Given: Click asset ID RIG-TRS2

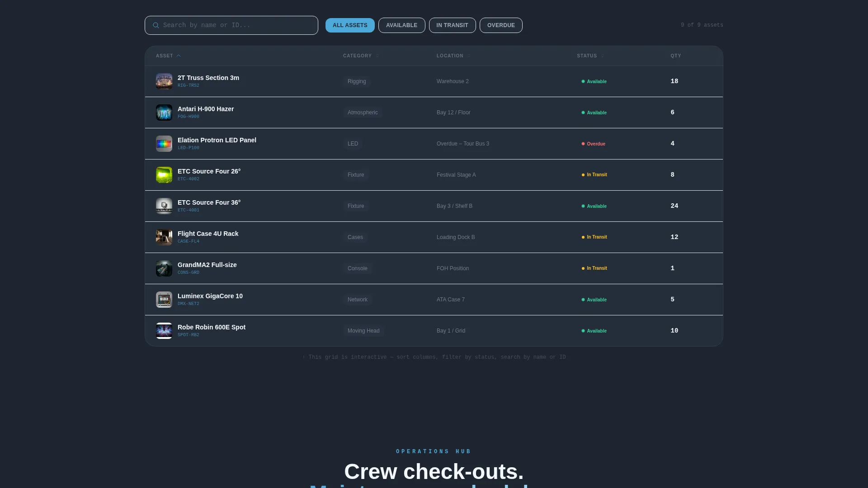Looking at the screenshot, I should [x=189, y=85].
